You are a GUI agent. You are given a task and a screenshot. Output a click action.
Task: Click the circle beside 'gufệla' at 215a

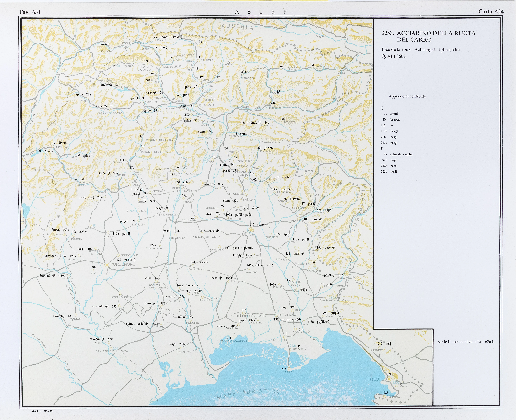(x=328, y=322)
